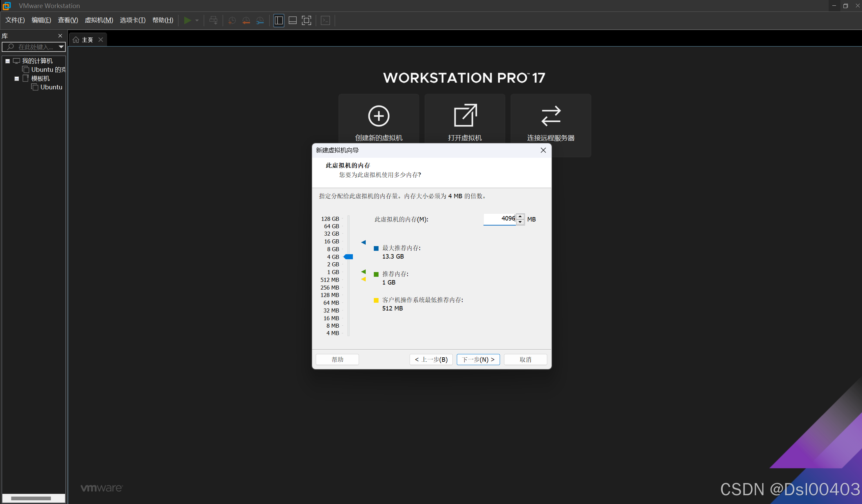Click the green power on play button

pyautogui.click(x=187, y=21)
